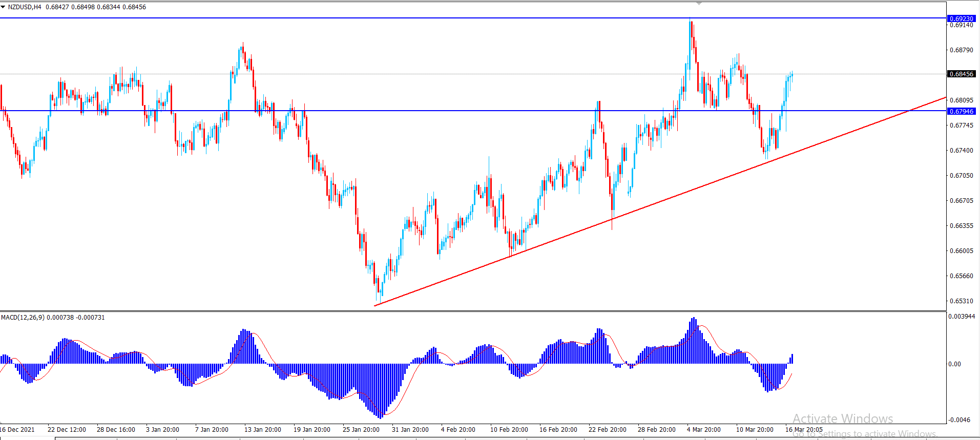The width and height of the screenshot is (980, 440).
Task: Click the 31 Jan 20:00 time label
Action: (410, 430)
